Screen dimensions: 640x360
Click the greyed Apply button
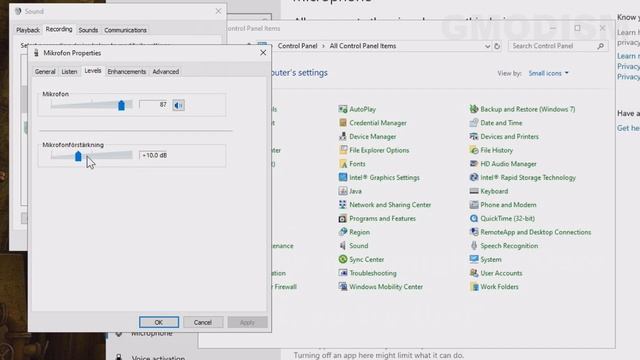247,322
